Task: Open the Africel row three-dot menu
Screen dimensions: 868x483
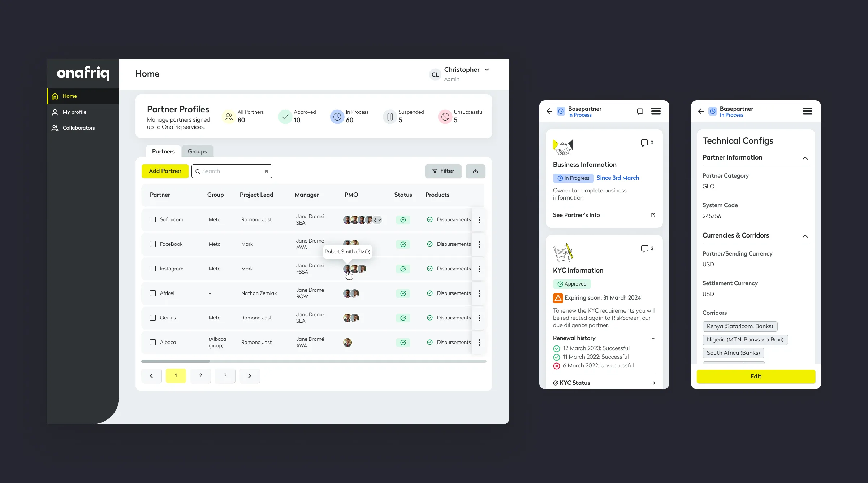Action: pos(479,293)
